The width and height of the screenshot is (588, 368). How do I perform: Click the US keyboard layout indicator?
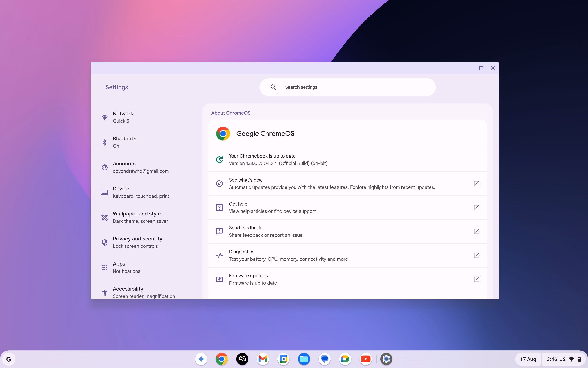coord(562,359)
